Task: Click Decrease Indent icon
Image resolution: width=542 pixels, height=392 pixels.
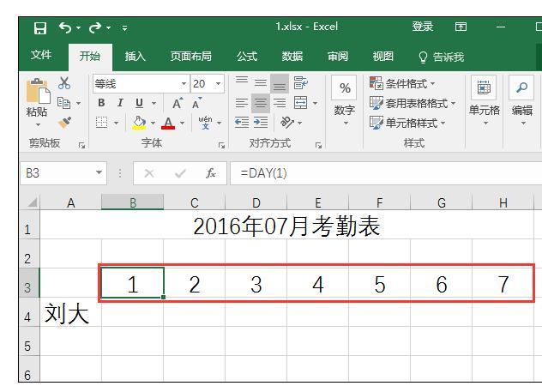Action: pos(242,123)
